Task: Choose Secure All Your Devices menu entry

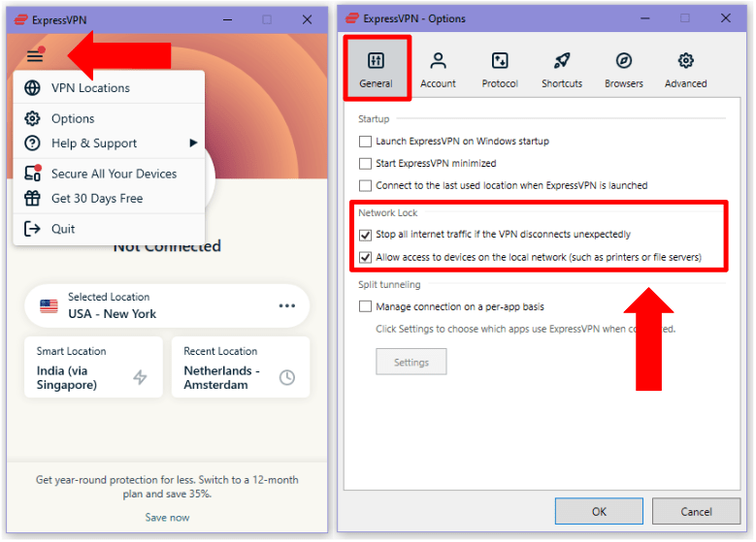Action: (109, 174)
